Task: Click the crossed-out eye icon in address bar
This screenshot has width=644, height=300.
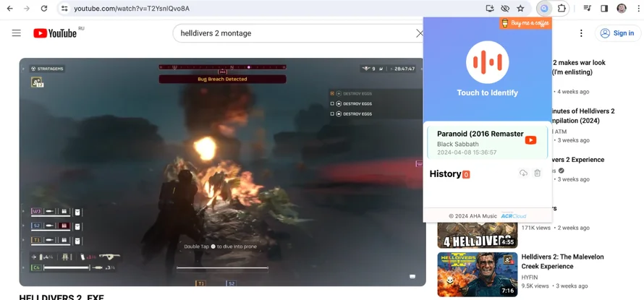Action: 505,8
